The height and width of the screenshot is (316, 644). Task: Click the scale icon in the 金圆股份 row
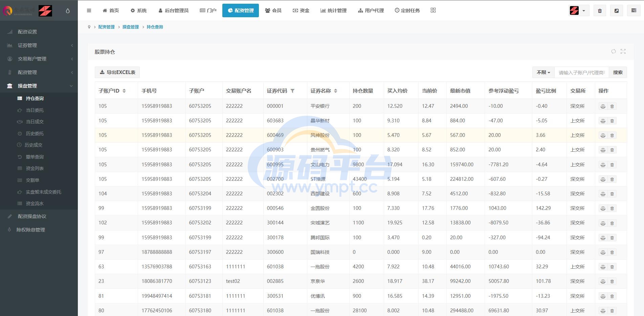pos(603,208)
